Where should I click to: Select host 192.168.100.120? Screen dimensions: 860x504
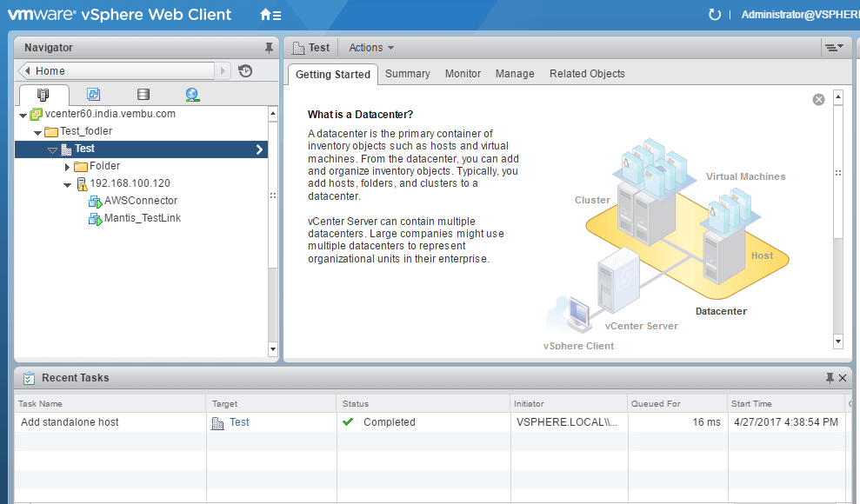coord(130,183)
